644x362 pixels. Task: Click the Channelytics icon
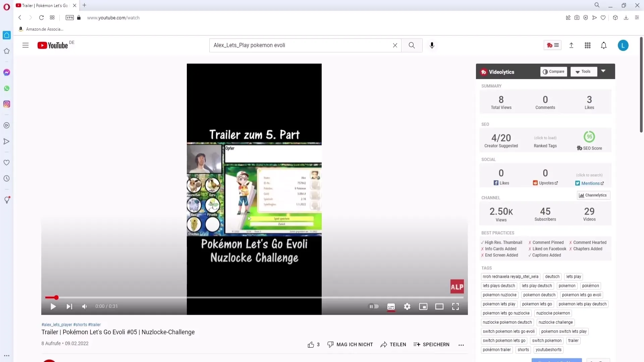[581, 195]
